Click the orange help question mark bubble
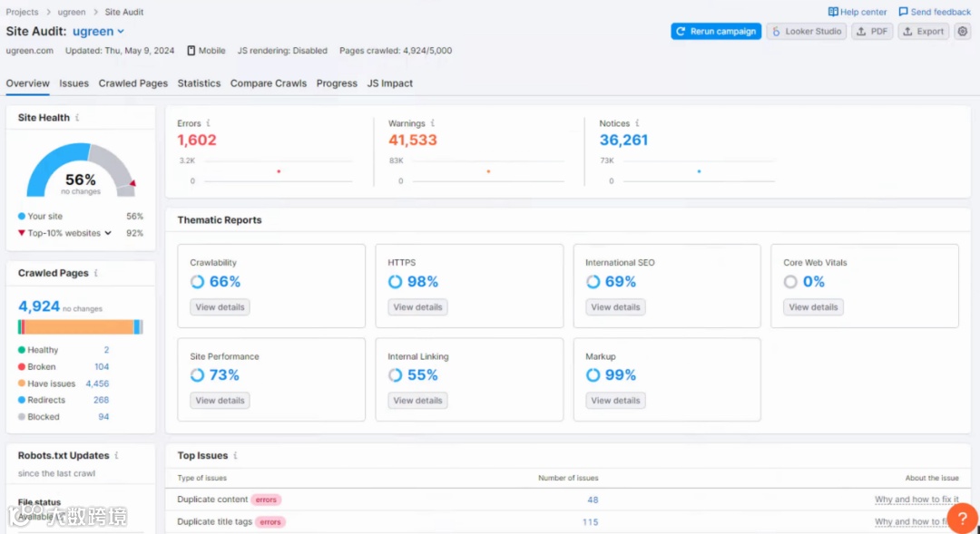This screenshot has height=534, width=980. coord(963,518)
